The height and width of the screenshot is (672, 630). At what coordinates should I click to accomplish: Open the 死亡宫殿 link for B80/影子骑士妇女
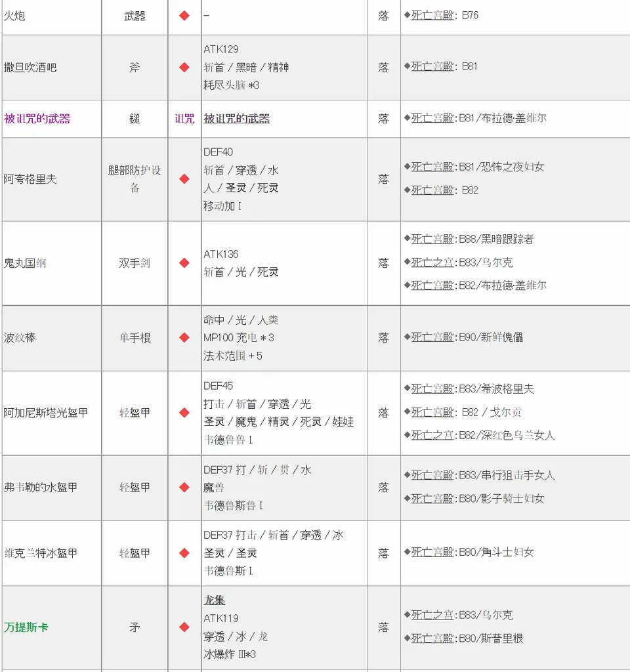coord(432,499)
